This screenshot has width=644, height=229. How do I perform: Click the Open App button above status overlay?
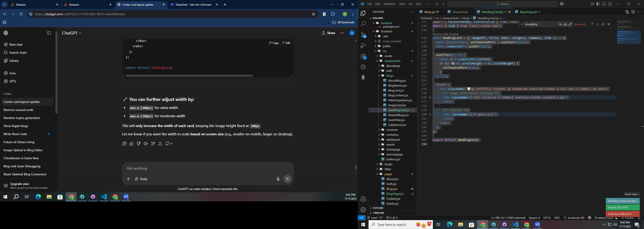pos(631,194)
